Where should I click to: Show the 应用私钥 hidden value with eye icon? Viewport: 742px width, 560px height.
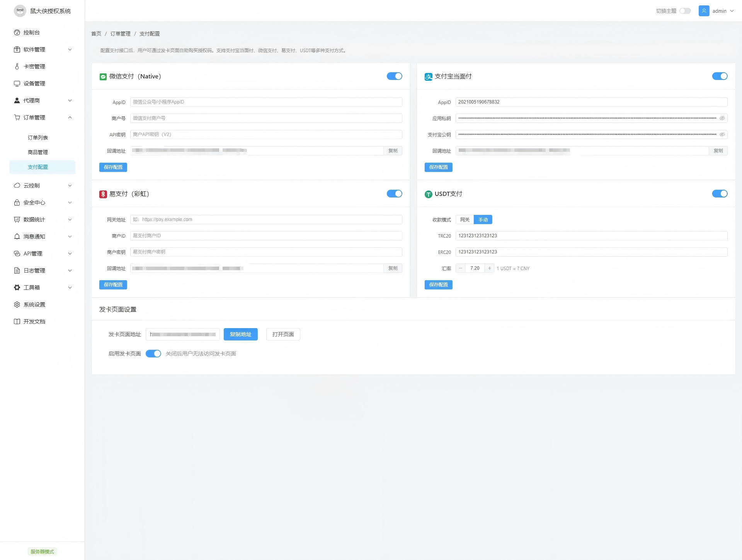coord(722,118)
